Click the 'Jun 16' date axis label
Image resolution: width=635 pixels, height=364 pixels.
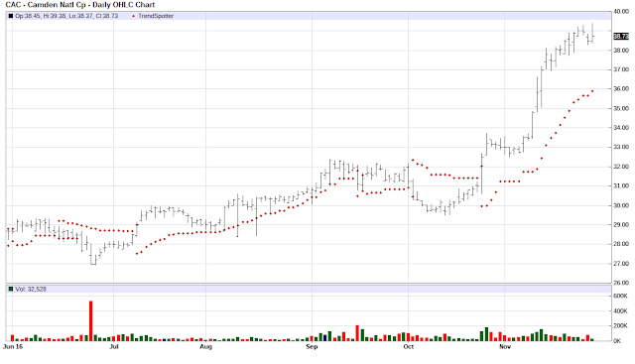pyautogui.click(x=13, y=346)
